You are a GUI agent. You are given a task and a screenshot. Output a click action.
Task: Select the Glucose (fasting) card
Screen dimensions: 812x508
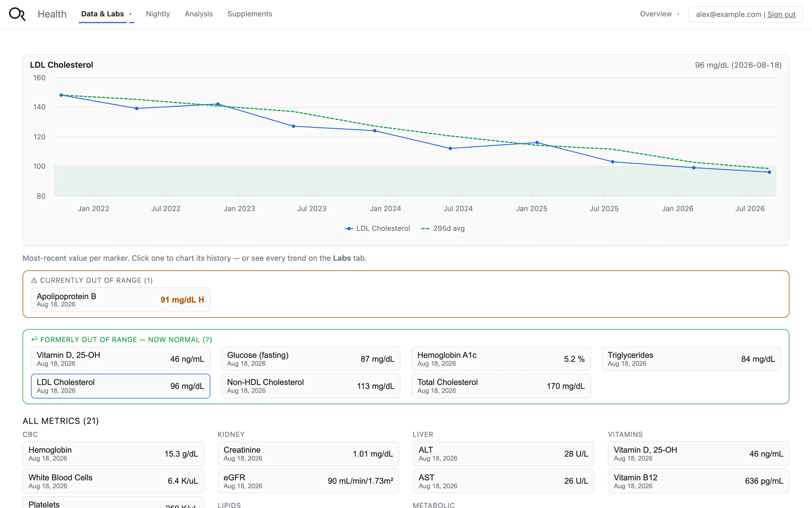coord(310,359)
